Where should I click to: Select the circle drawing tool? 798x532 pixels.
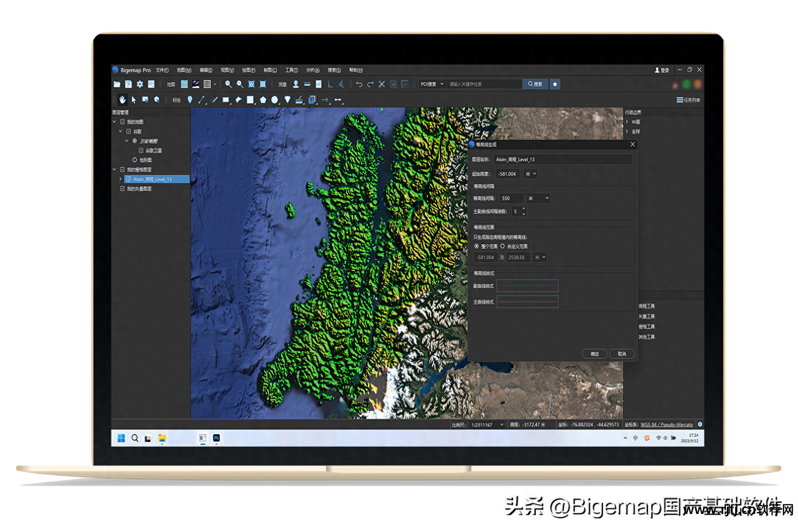[275, 100]
